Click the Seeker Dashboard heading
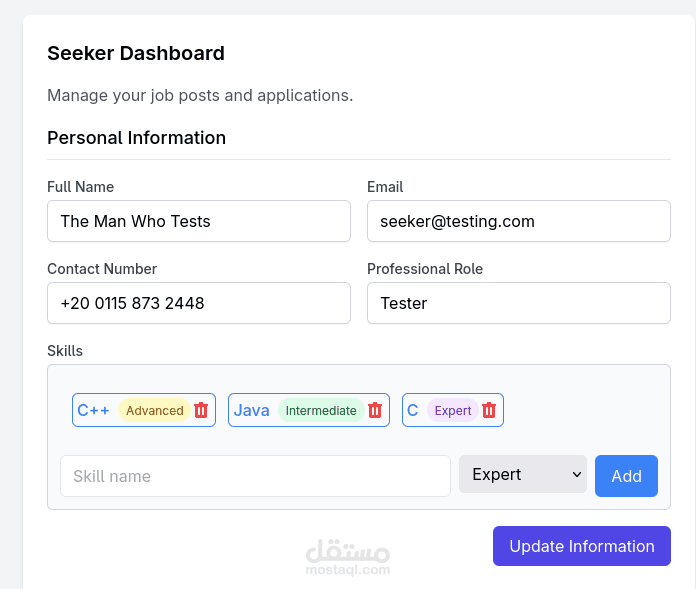 136,53
